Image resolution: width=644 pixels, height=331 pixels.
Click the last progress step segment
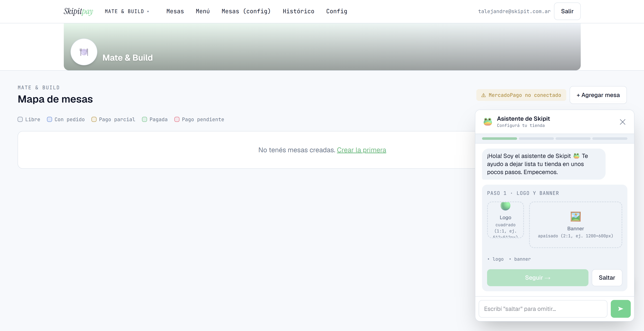tap(609, 138)
